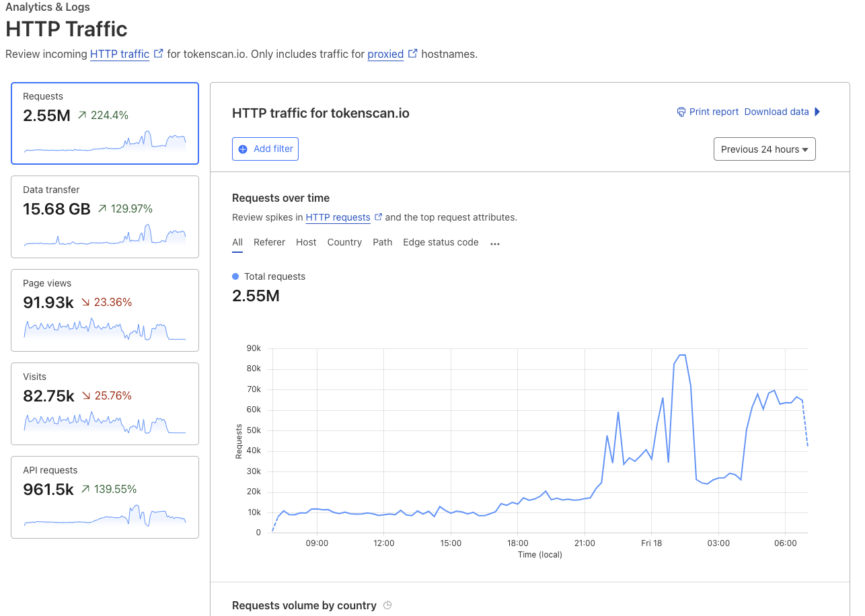This screenshot has height=616, width=865.
Task: Click external link icon after HTTP traffic link
Action: tap(159, 54)
